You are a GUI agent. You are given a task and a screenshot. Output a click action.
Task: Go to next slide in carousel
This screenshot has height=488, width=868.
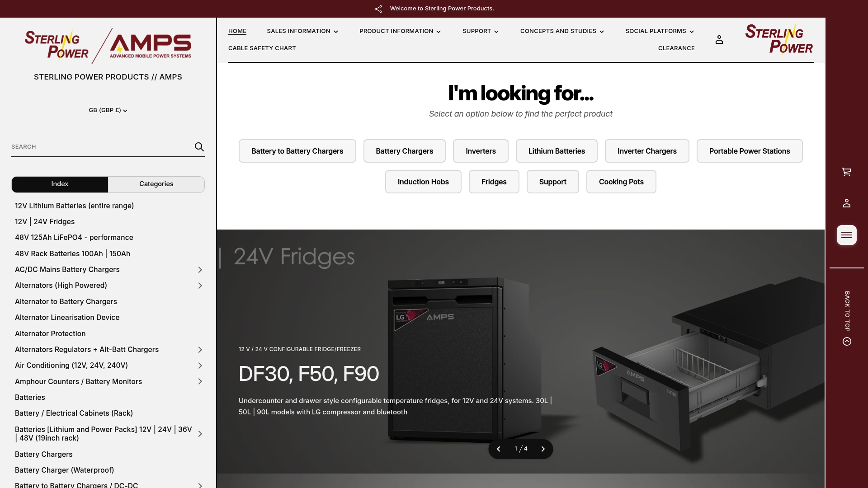[543, 449]
